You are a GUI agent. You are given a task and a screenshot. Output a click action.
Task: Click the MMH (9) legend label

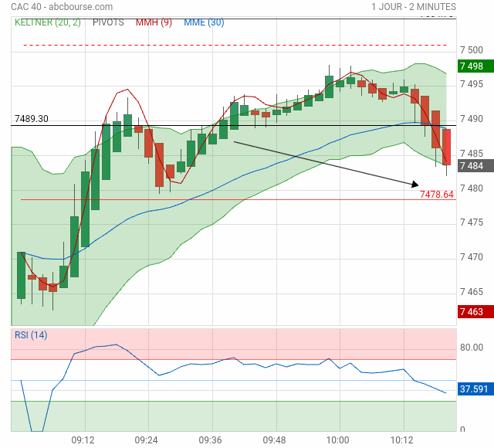[154, 22]
